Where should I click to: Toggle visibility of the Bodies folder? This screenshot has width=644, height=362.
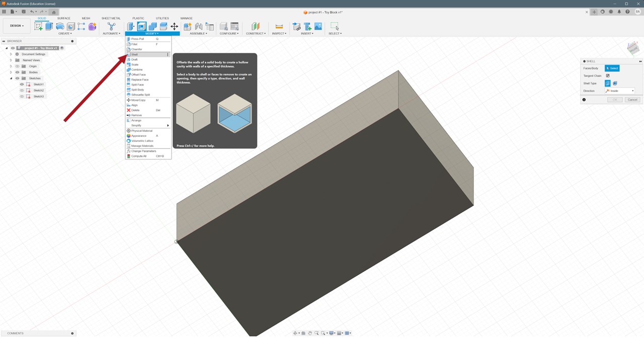(17, 72)
